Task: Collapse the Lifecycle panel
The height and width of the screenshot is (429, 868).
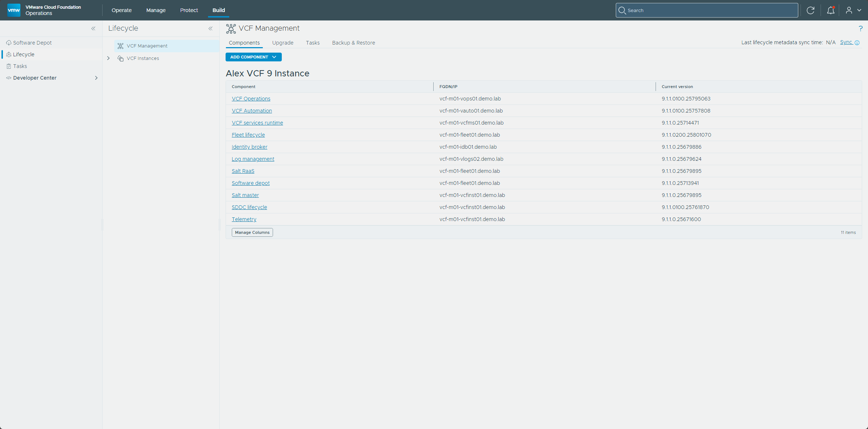Action: point(210,29)
